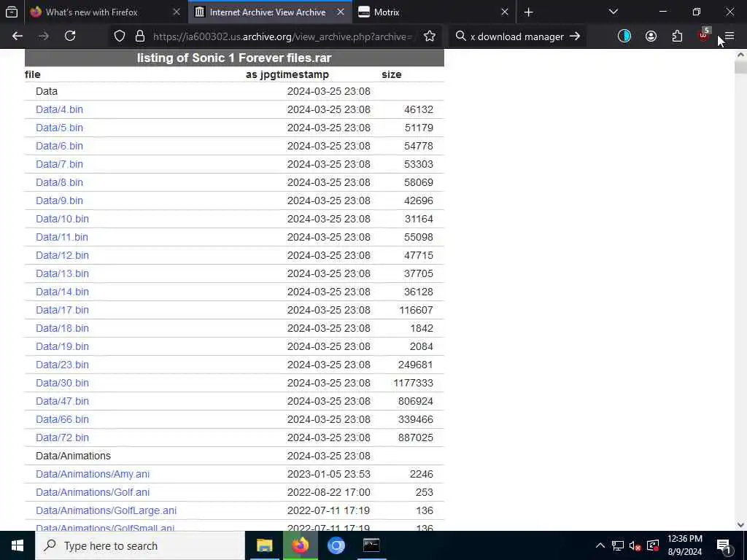747x560 pixels.
Task: Show site security lock information
Action: tap(140, 36)
